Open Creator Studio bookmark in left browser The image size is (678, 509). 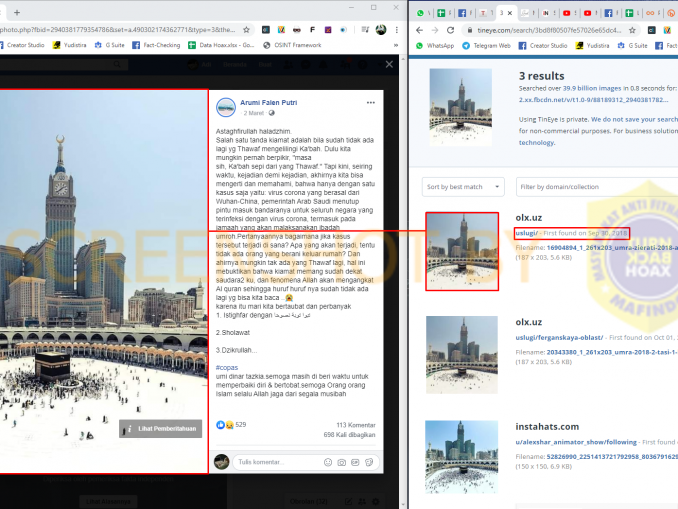tap(22, 45)
